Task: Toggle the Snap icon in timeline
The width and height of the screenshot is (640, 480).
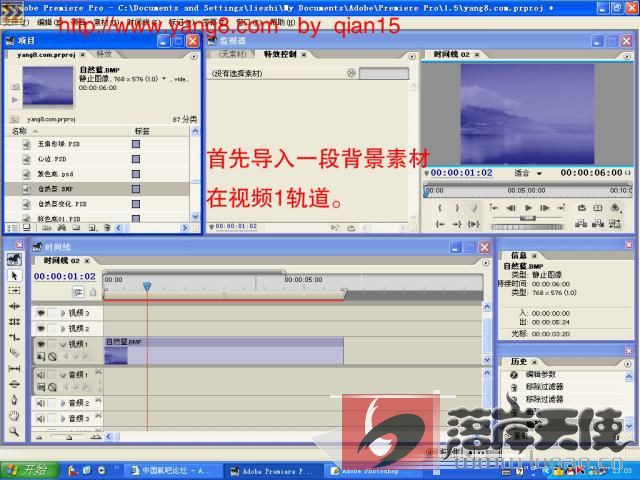Action: click(78, 291)
